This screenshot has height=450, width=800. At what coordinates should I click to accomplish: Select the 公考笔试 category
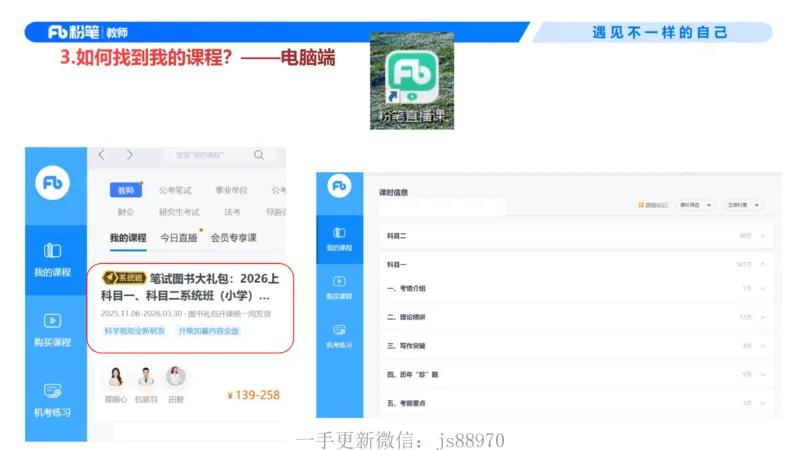[x=175, y=190]
